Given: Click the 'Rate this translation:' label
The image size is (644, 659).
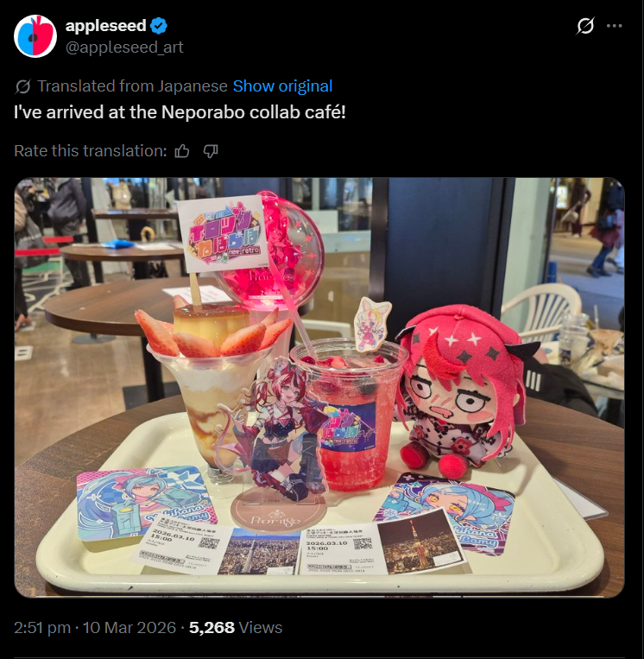Looking at the screenshot, I should (91, 151).
